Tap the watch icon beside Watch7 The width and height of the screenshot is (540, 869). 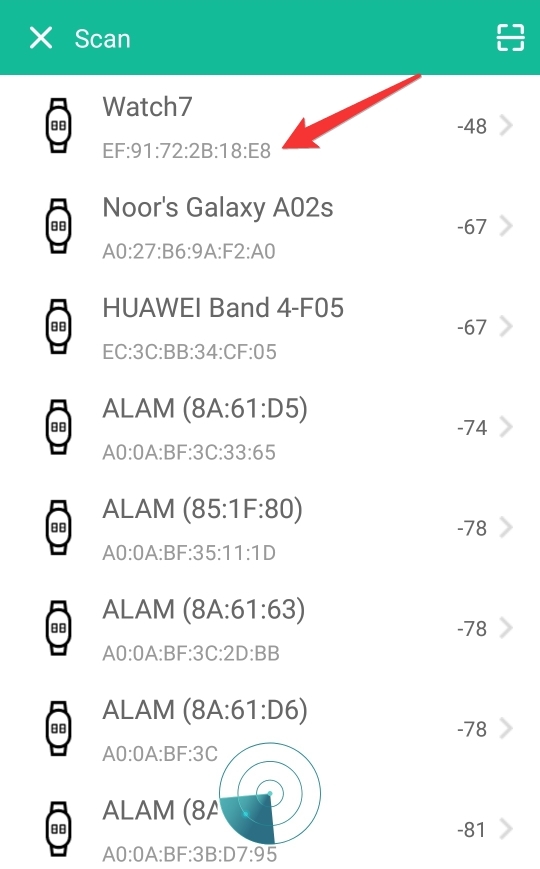[x=58, y=126]
